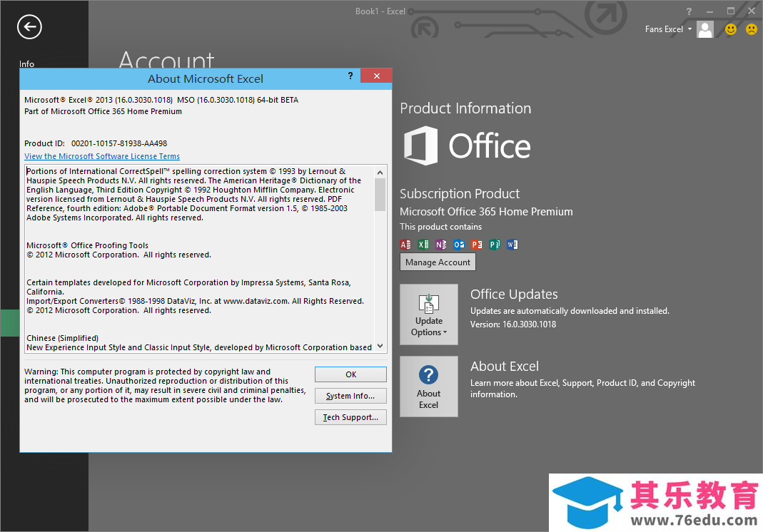The height and width of the screenshot is (532, 763).
Task: Send a frown with the sad face icon
Action: click(x=752, y=29)
